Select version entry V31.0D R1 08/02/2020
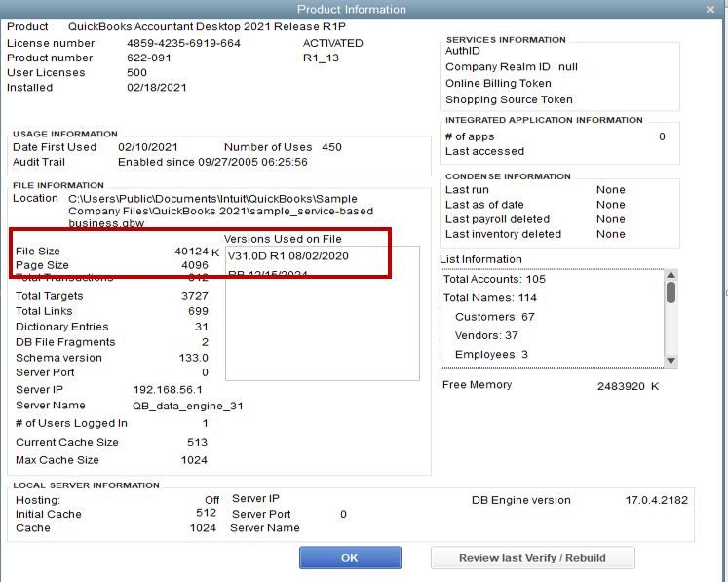 coord(287,256)
